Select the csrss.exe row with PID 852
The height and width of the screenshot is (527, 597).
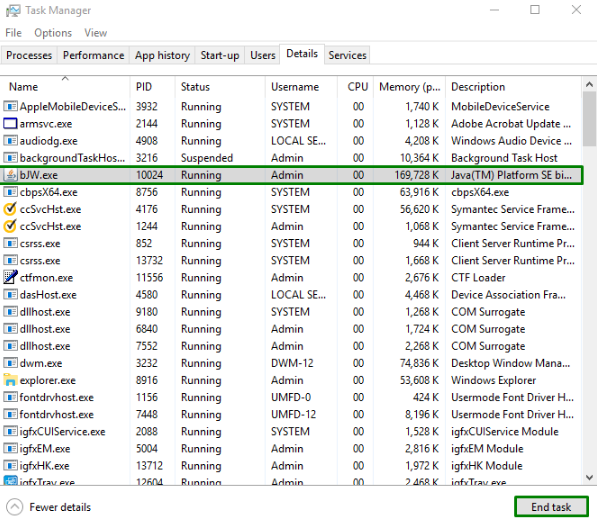pos(291,243)
